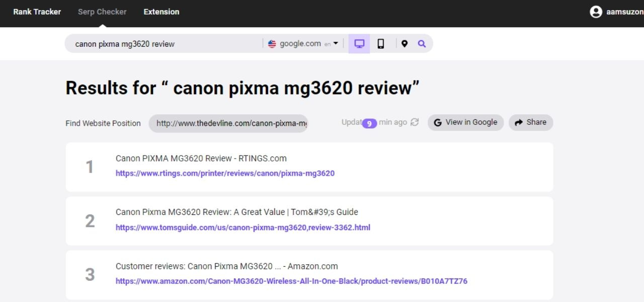Open the amazon.com product reviews link
644x302 pixels.
point(291,281)
